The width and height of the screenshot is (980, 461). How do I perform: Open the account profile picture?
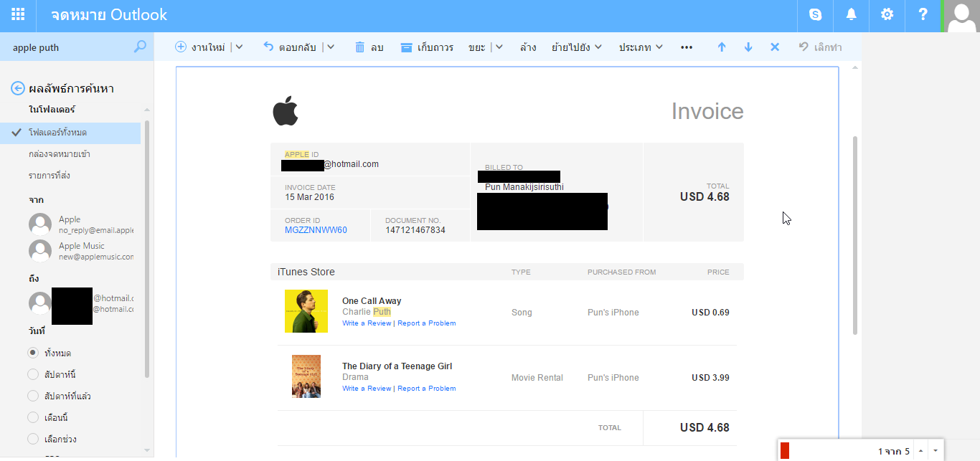(x=962, y=16)
